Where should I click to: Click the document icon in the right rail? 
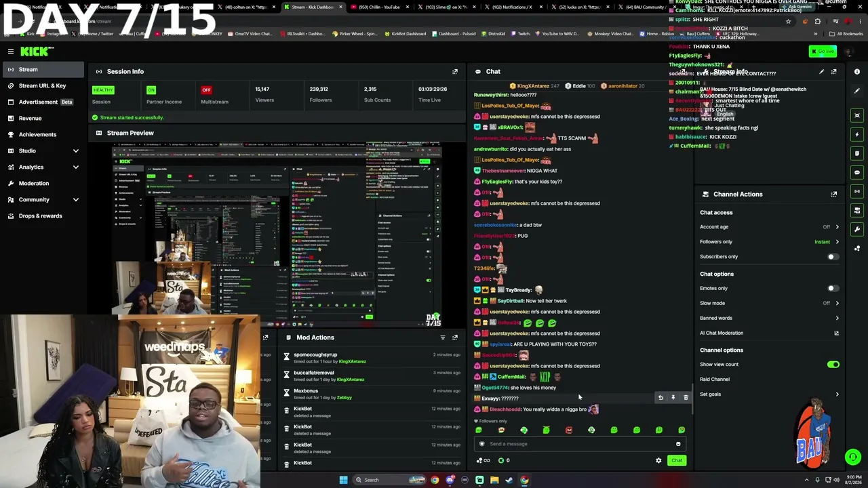click(857, 153)
